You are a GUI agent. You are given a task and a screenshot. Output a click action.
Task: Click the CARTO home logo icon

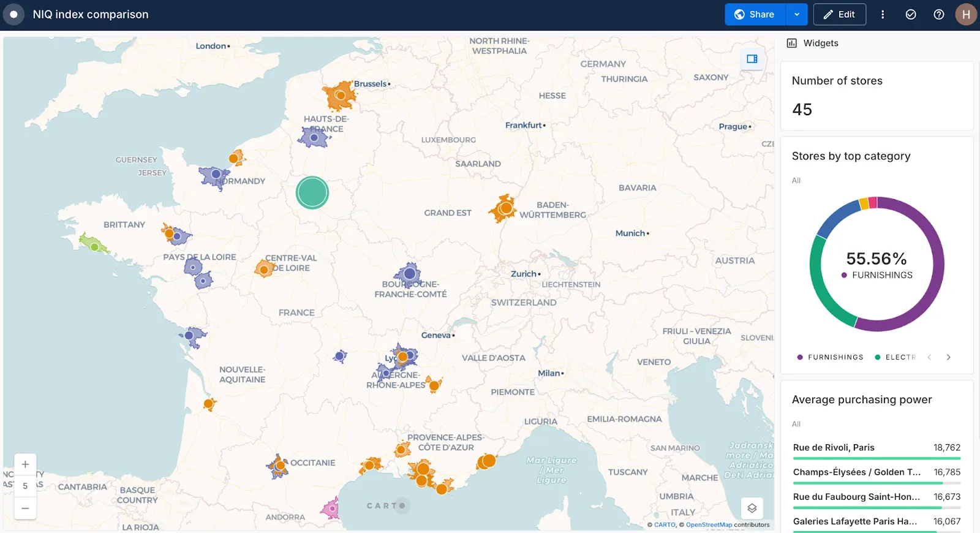(13, 14)
